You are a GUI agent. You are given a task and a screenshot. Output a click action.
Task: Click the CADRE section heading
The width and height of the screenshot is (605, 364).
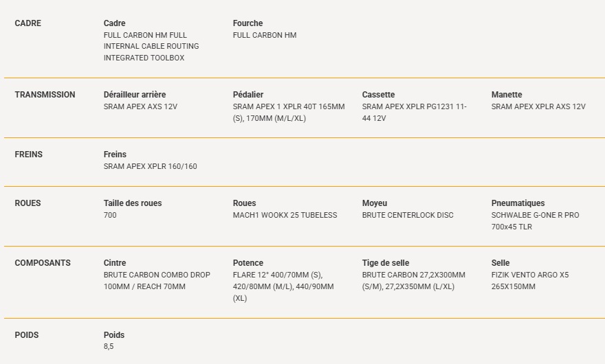click(27, 23)
